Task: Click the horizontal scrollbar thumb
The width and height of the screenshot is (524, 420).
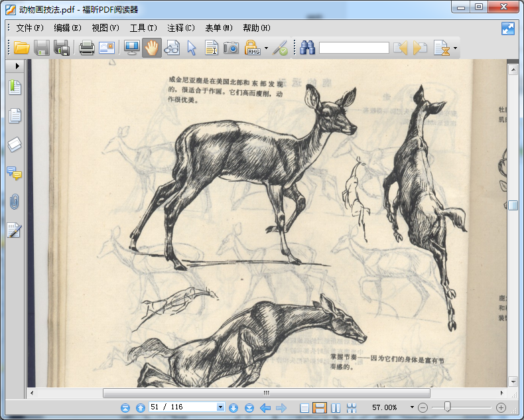Action: pos(267,393)
